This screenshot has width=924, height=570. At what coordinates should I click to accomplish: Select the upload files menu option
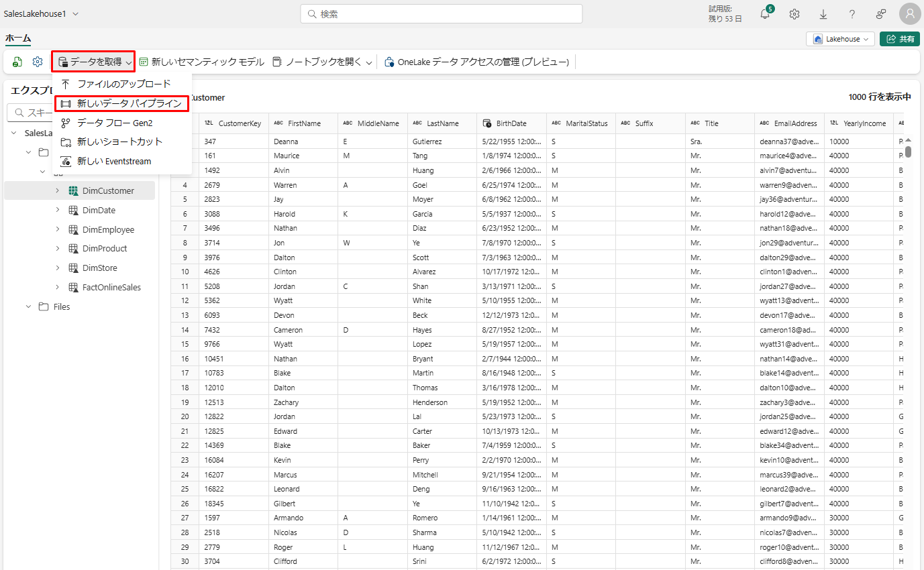[123, 84]
